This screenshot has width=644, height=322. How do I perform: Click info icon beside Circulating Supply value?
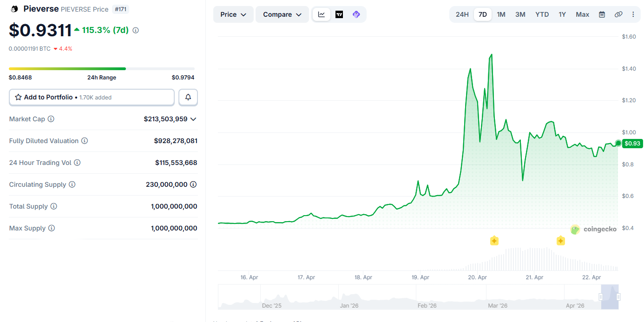tap(193, 184)
